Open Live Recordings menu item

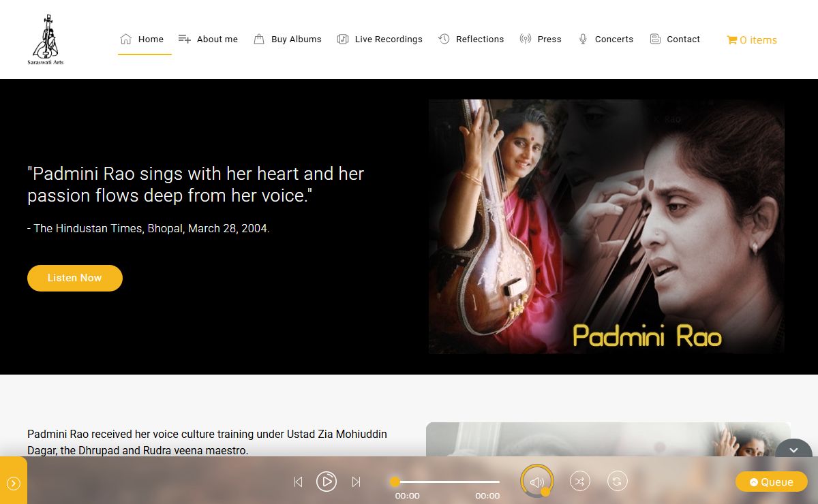[x=380, y=40]
